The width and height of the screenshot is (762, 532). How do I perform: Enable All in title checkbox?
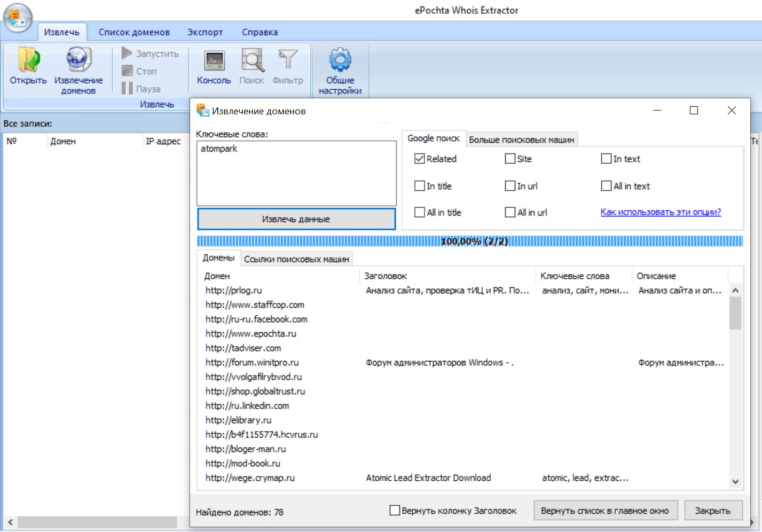420,212
